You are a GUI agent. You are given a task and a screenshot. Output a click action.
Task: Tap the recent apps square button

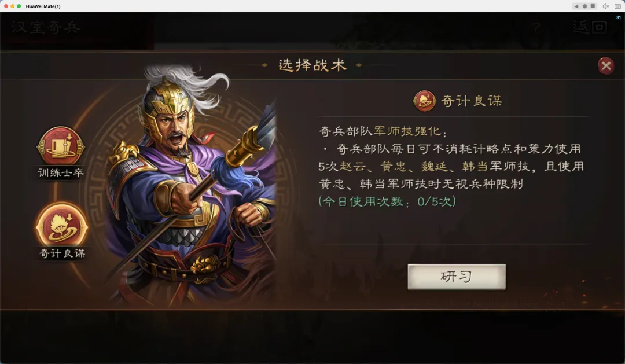coord(593,6)
